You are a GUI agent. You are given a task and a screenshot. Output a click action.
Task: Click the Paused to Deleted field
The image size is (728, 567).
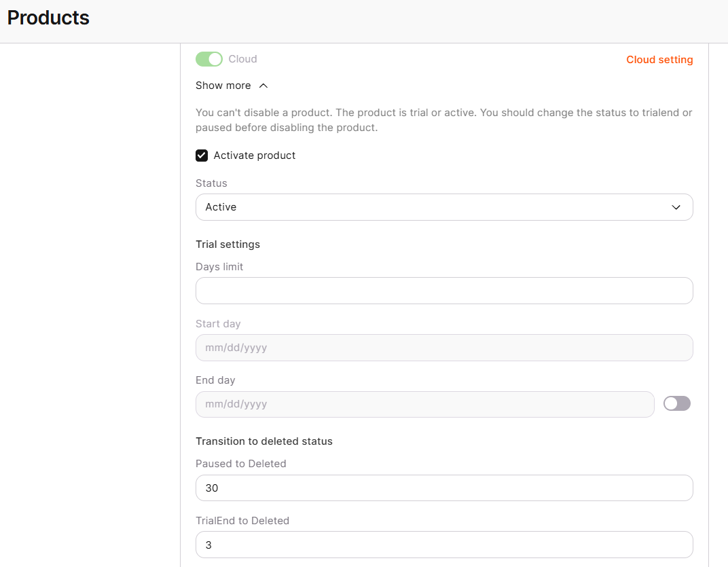pyautogui.click(x=444, y=488)
